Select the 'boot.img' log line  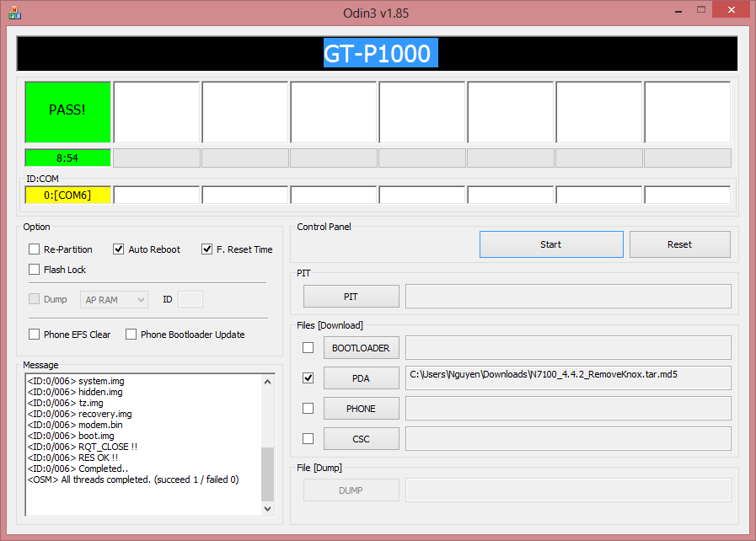click(x=71, y=436)
